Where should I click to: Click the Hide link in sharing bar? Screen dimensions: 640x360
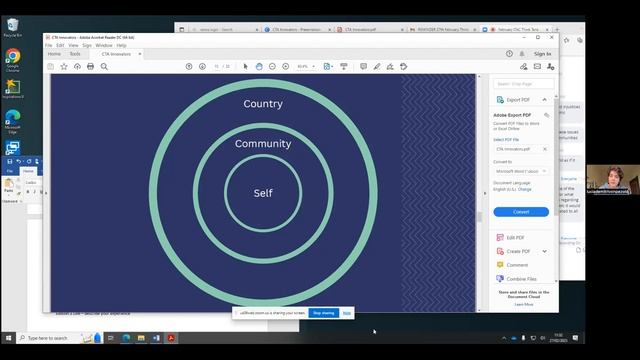tap(347, 313)
